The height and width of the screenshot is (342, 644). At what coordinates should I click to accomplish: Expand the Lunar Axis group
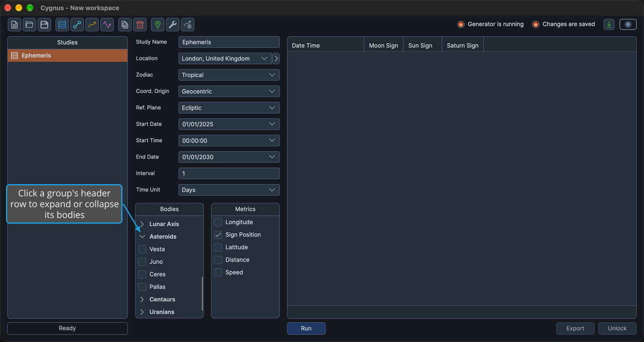coord(169,224)
